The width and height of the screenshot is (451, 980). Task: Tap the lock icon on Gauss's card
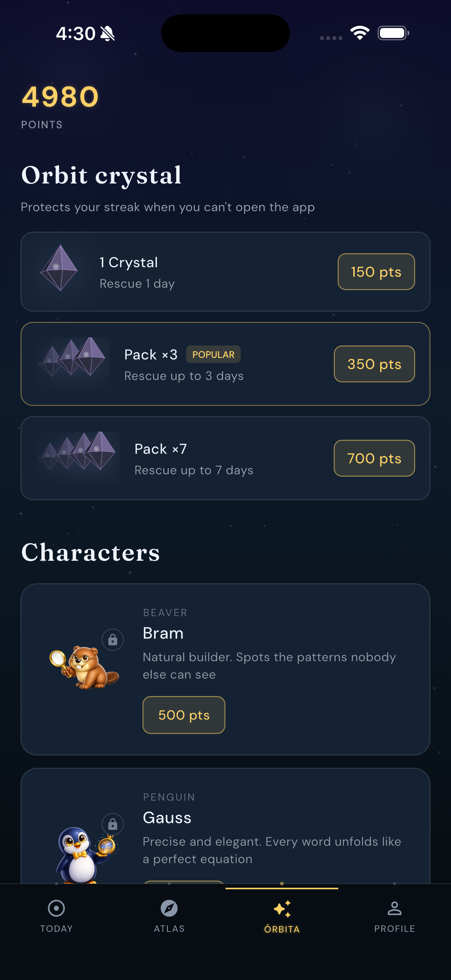112,825
